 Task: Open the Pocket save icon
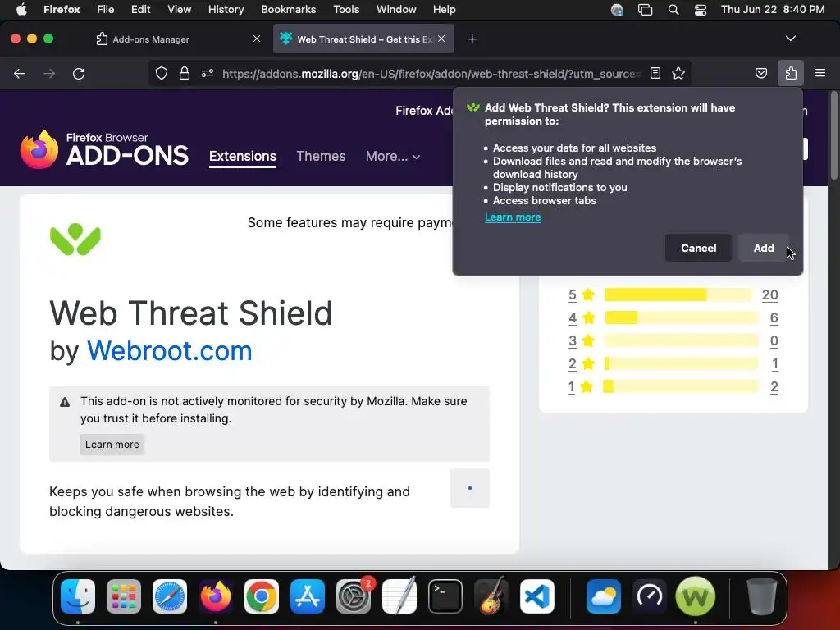[760, 73]
